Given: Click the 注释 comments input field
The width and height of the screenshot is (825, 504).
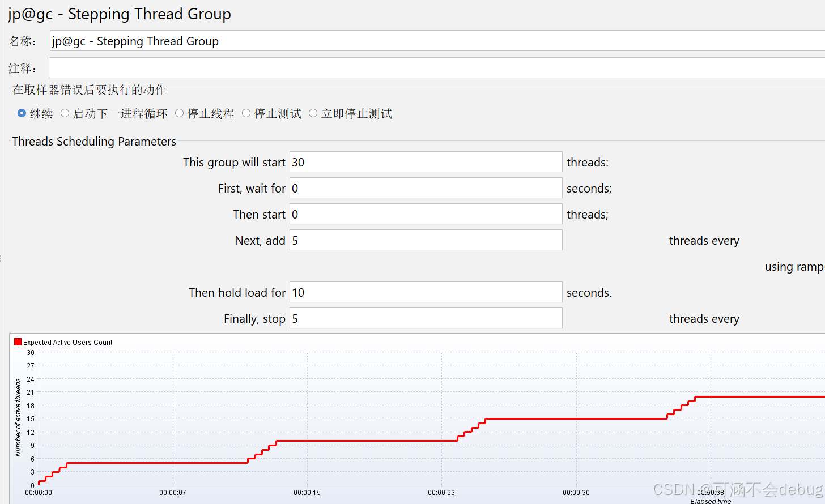Looking at the screenshot, I should [x=437, y=68].
